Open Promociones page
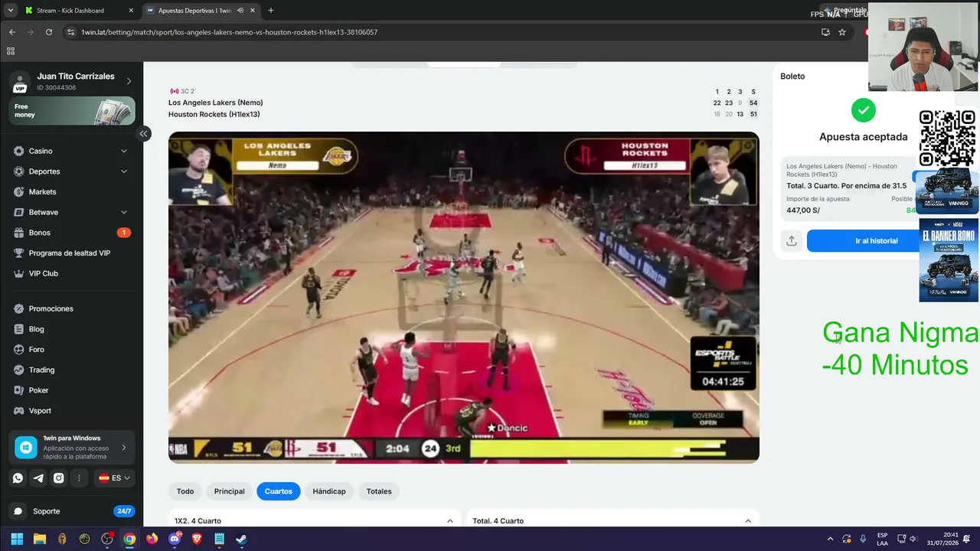This screenshot has height=551, width=980. point(51,309)
